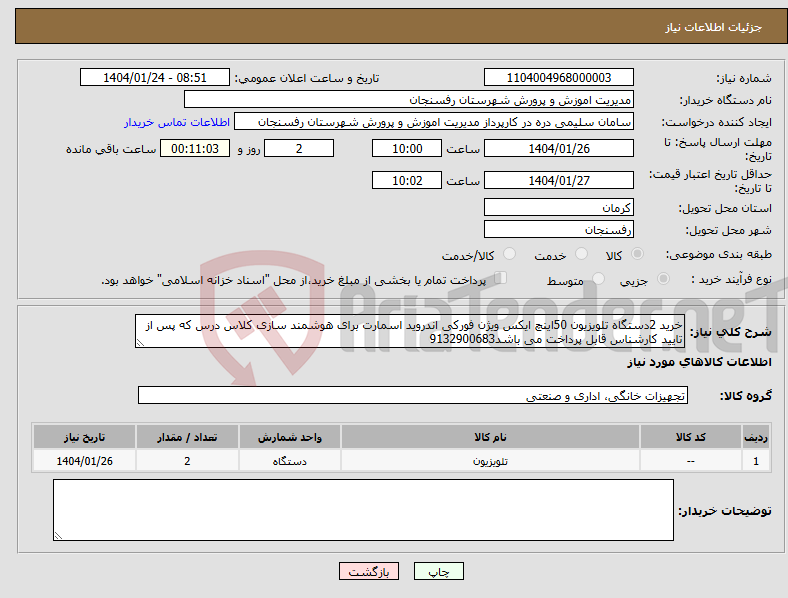Click the ردیف column header

pyautogui.click(x=756, y=437)
